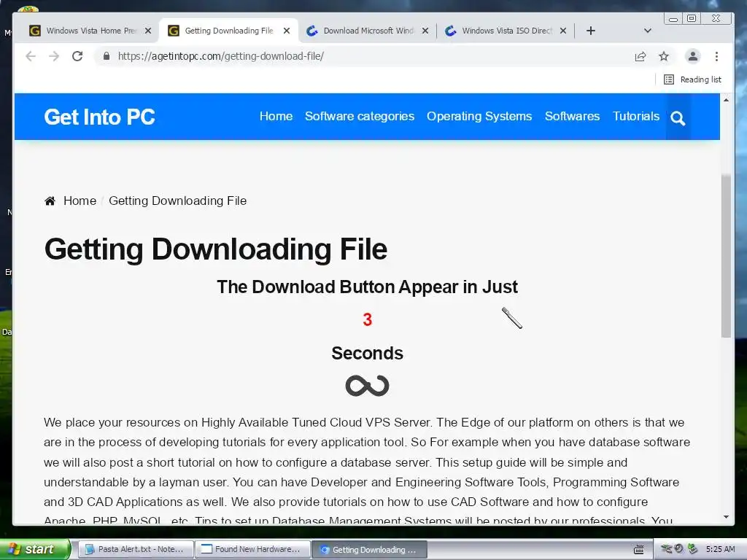Click the browser Back arrow
This screenshot has width=747, height=560.
[x=31, y=56]
